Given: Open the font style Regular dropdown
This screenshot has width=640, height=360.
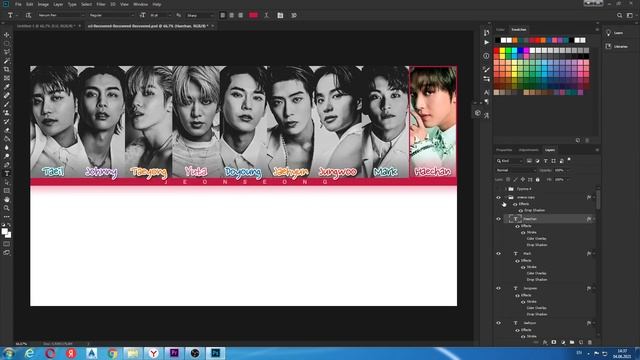Looking at the screenshot, I should coord(111,15).
